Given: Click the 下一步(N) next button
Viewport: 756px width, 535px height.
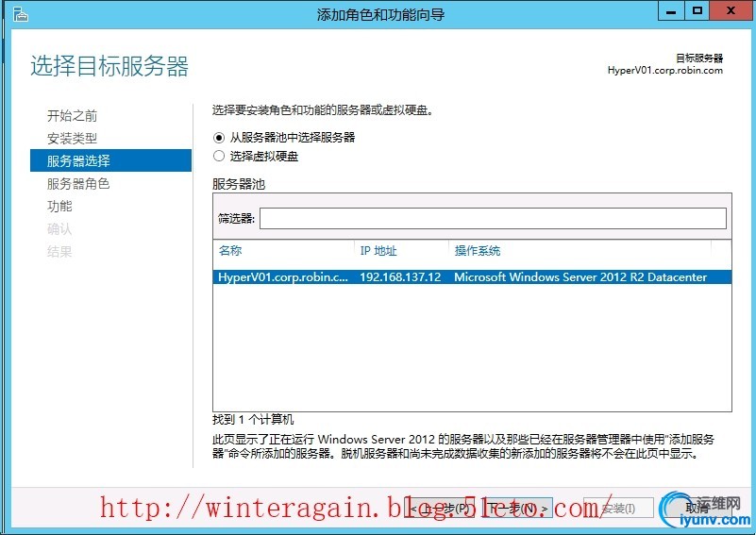Looking at the screenshot, I should tap(519, 509).
